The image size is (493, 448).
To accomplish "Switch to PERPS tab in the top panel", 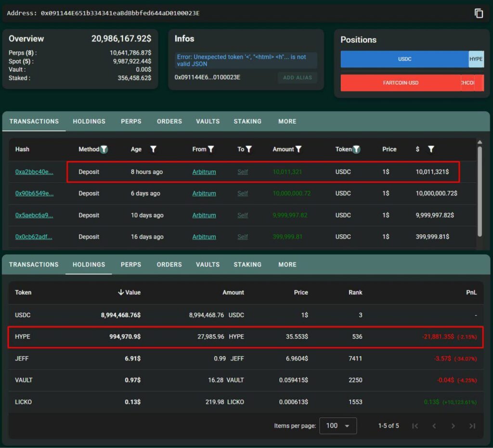I will 131,121.
